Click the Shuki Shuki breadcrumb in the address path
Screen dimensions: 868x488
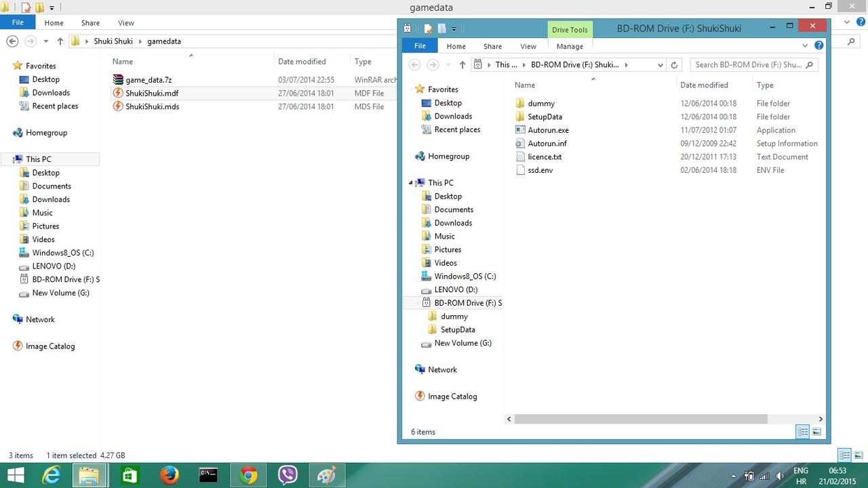click(x=113, y=41)
